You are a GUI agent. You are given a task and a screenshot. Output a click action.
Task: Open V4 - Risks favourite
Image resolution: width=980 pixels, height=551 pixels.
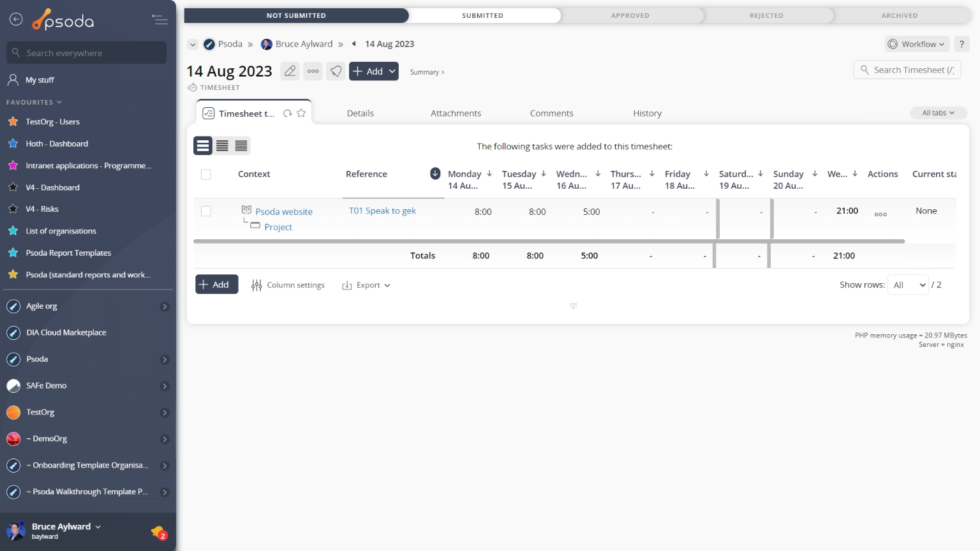point(42,209)
